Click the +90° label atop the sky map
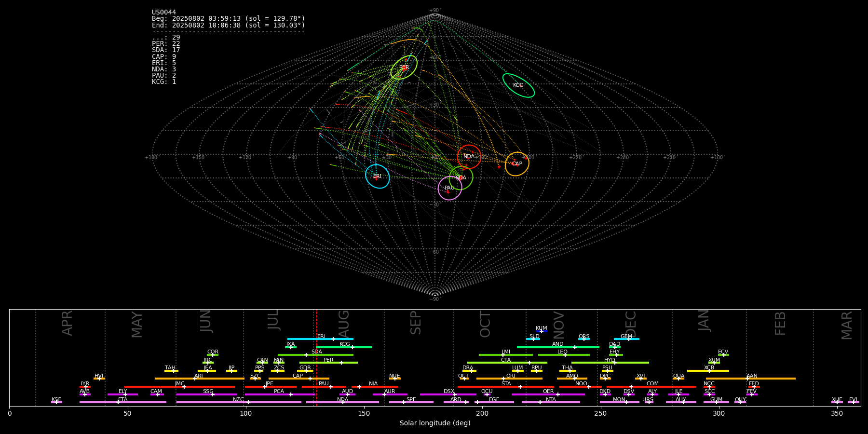 point(435,11)
